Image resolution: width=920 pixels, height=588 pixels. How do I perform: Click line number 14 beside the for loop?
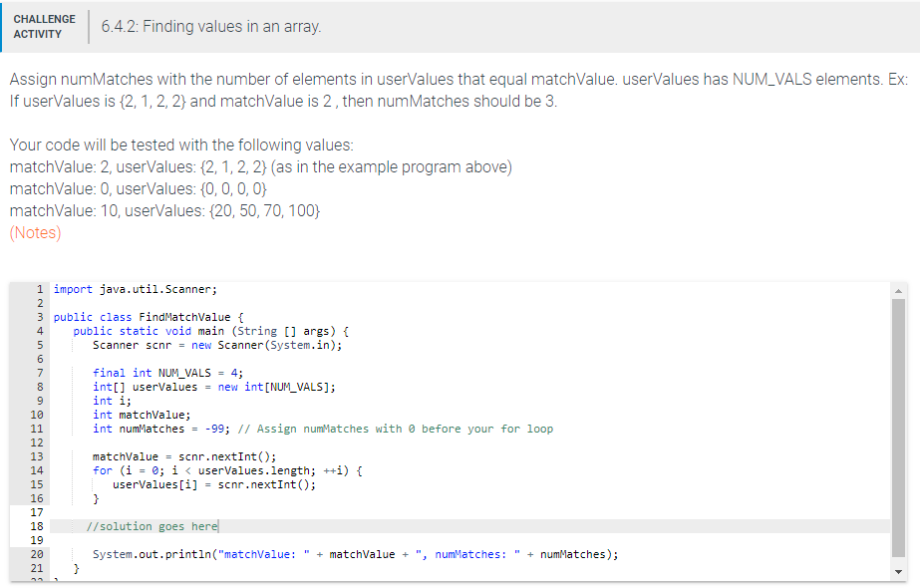coord(38,470)
